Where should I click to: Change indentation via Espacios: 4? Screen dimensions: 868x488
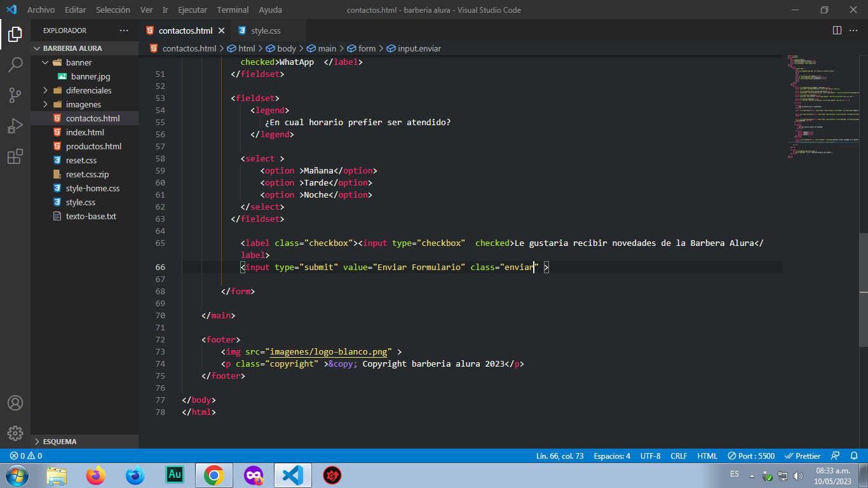pyautogui.click(x=612, y=456)
